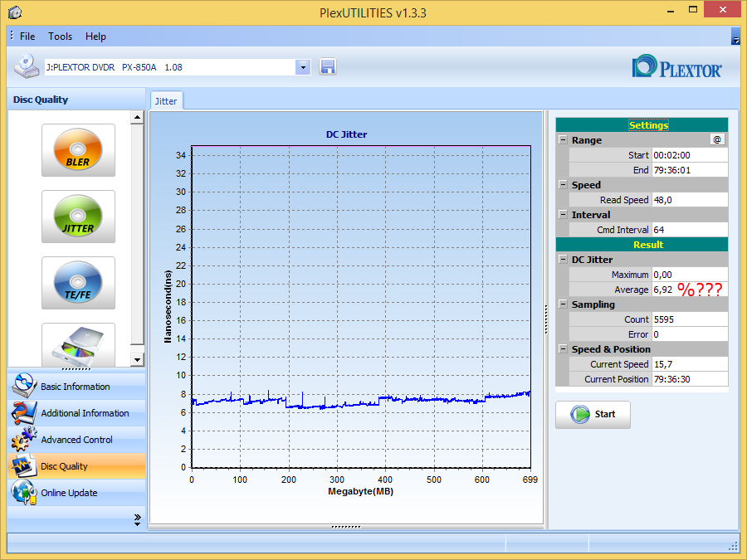Open the Tools menu
The height and width of the screenshot is (560, 747).
(x=60, y=37)
